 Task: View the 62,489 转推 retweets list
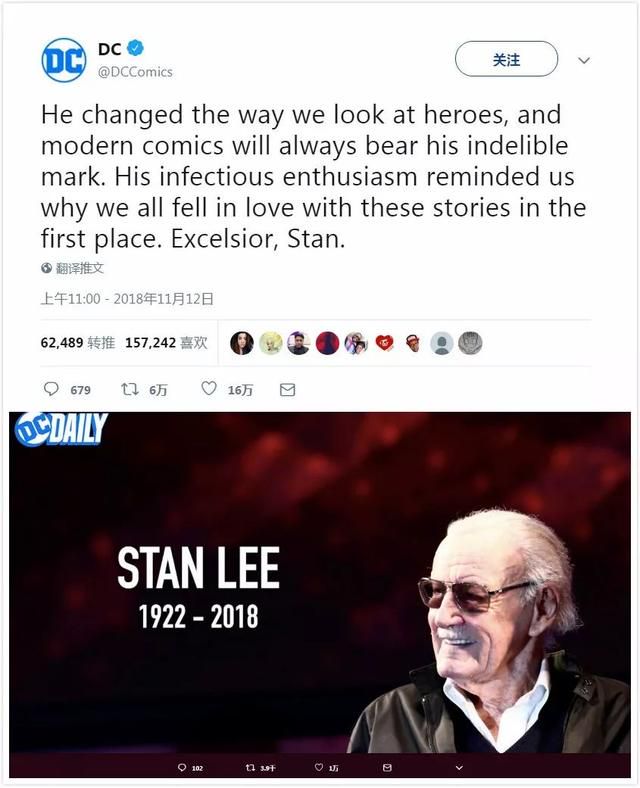pyautogui.click(x=78, y=343)
